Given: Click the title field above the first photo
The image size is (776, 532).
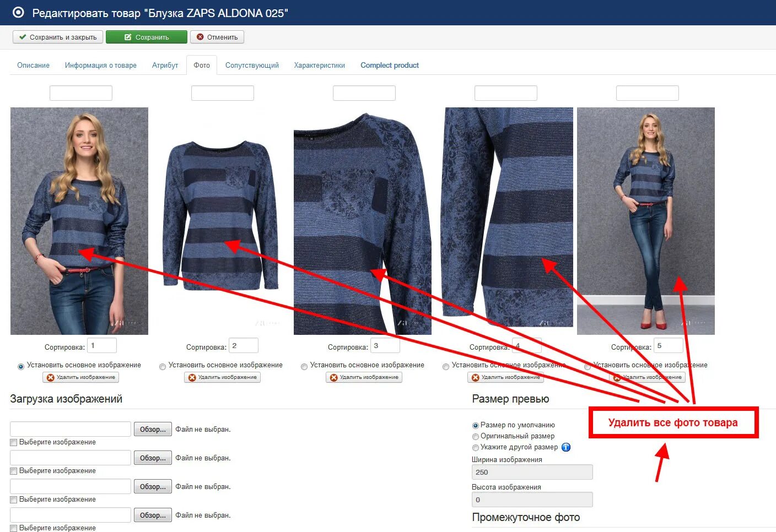Looking at the screenshot, I should (x=81, y=93).
